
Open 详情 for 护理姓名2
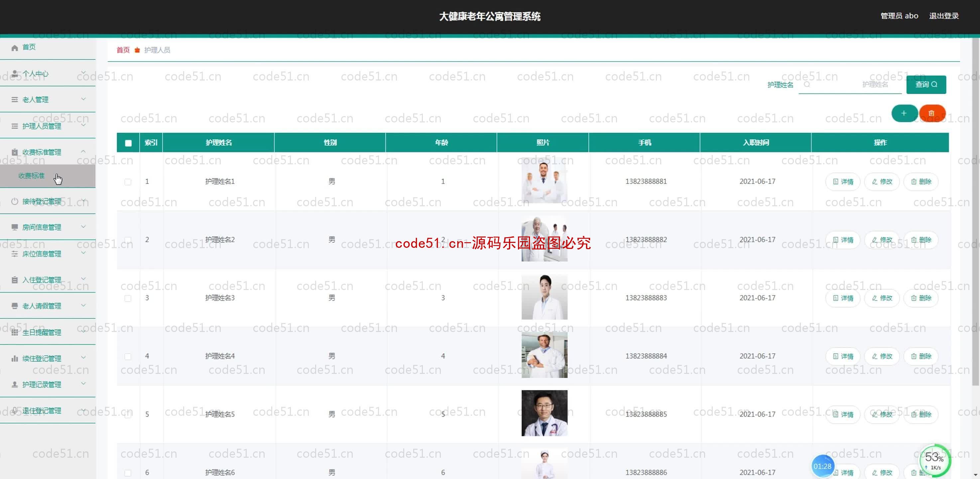843,240
